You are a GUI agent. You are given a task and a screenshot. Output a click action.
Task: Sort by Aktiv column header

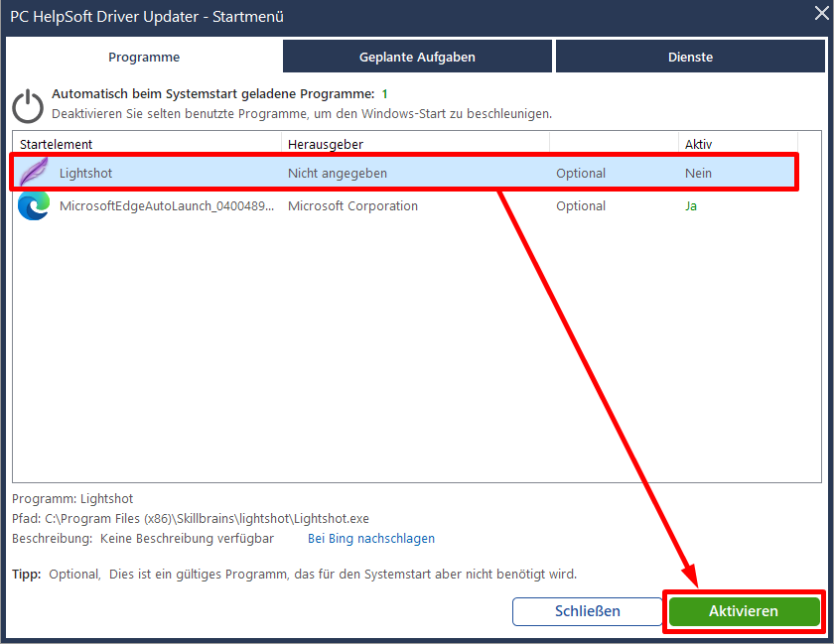[x=698, y=144]
